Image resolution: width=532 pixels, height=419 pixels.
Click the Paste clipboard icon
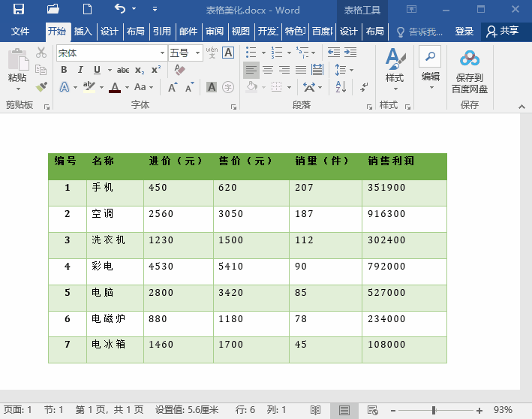click(x=18, y=59)
